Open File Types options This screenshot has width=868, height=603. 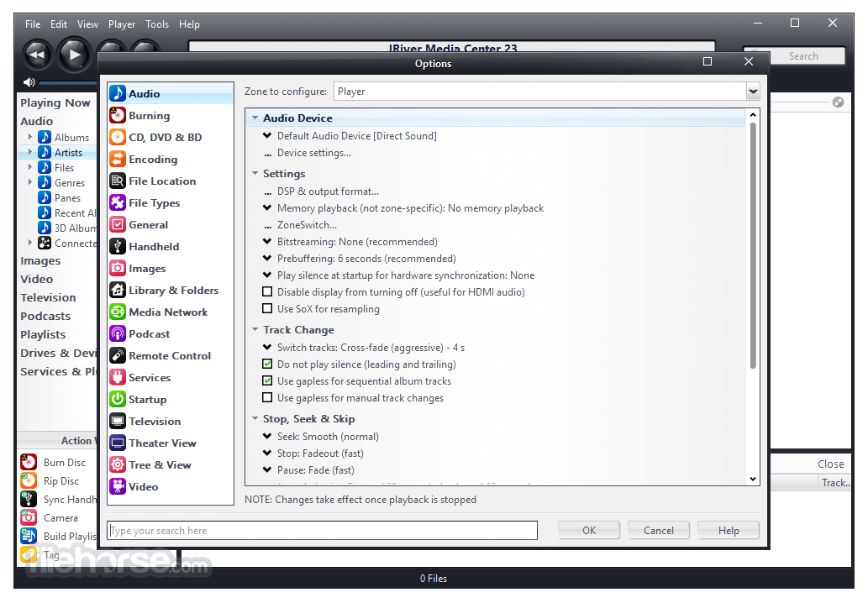click(145, 203)
